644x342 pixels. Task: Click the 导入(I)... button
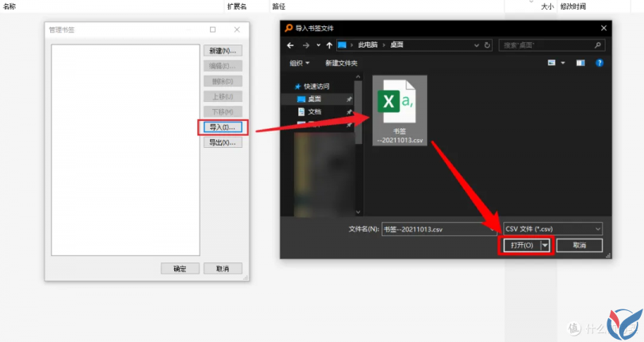coord(223,127)
